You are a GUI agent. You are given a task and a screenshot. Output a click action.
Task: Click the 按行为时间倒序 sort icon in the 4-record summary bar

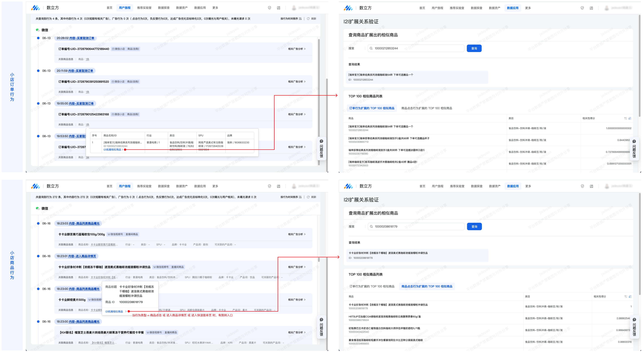coord(300,19)
